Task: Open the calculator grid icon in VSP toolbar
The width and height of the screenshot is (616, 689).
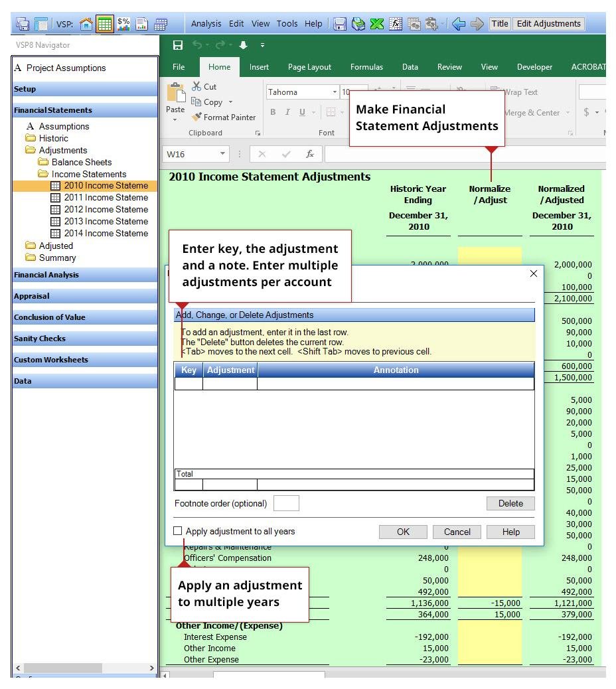Action: (161, 24)
